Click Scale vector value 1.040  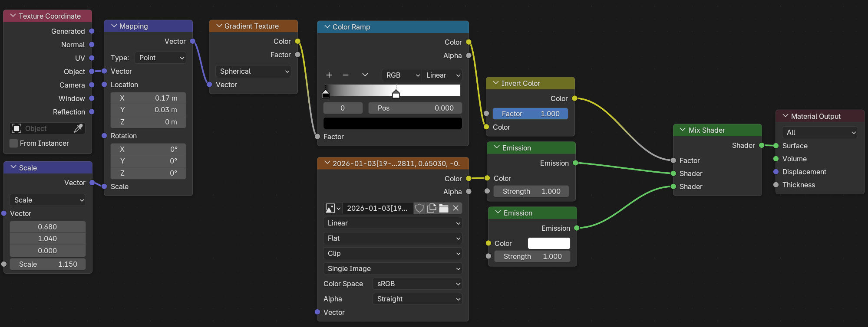tap(48, 239)
